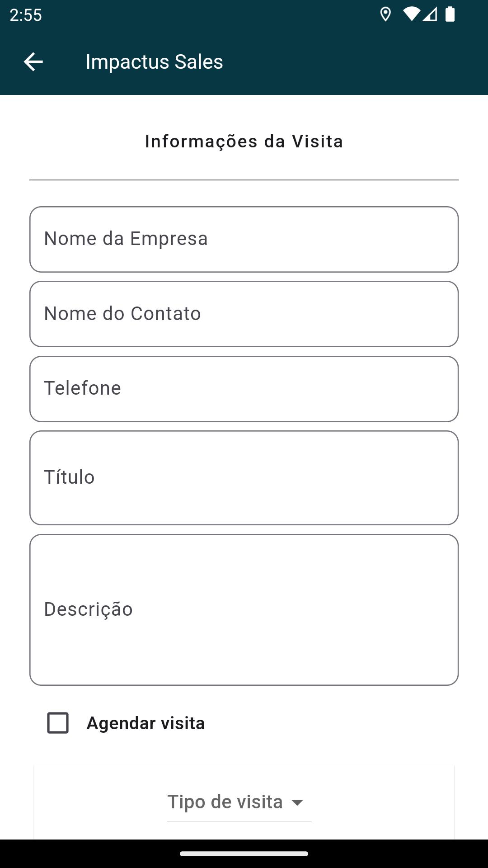The width and height of the screenshot is (488, 868).
Task: Click the divider line below the heading
Action: 244,180
